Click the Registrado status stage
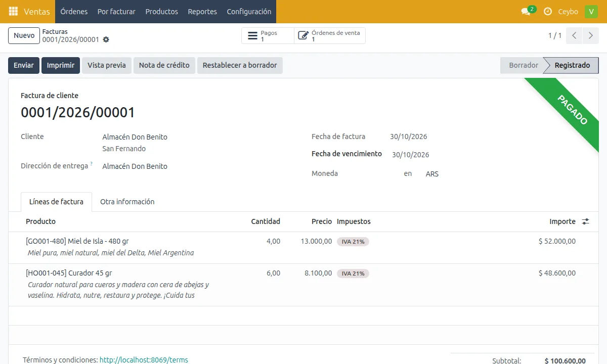This screenshot has width=607, height=364. click(x=572, y=65)
